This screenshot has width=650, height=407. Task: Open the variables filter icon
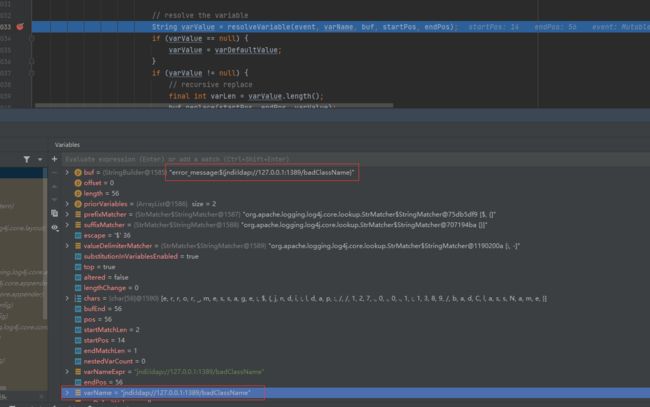[x=27, y=159]
